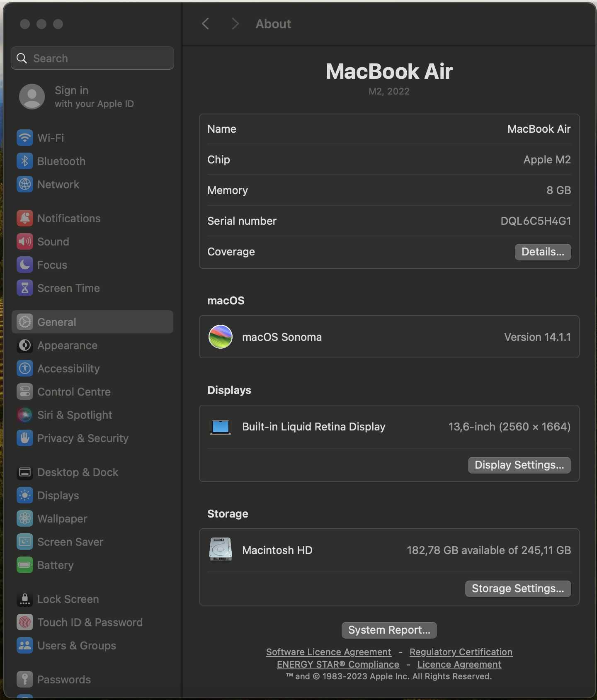597x700 pixels.
Task: Sign in with your Apple ID
Action: click(94, 97)
